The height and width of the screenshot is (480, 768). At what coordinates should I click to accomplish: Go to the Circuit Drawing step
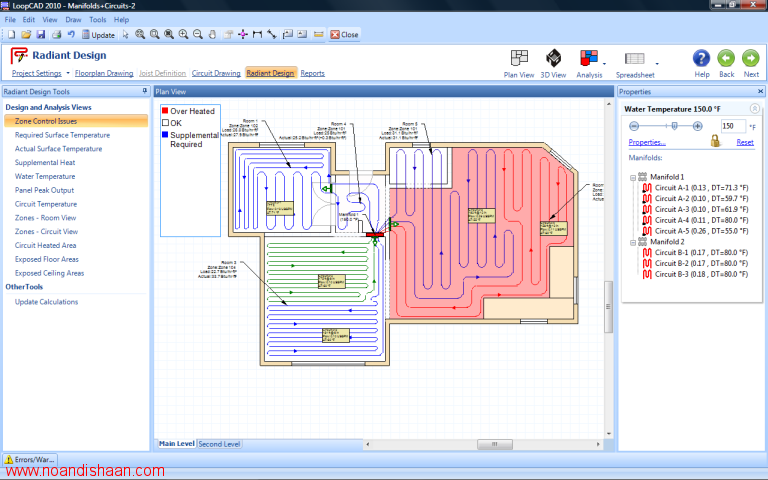click(216, 73)
